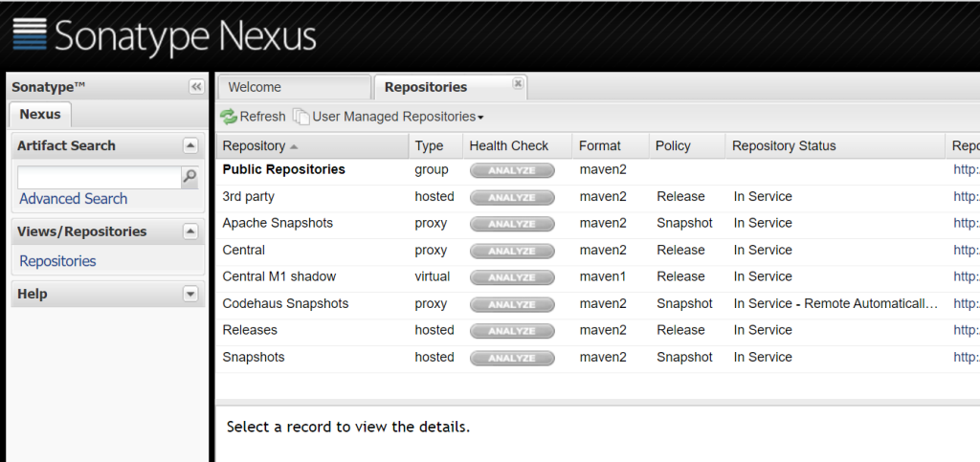Click ANALYZE for Central repository
Viewport: 980px width, 462px height.
512,251
